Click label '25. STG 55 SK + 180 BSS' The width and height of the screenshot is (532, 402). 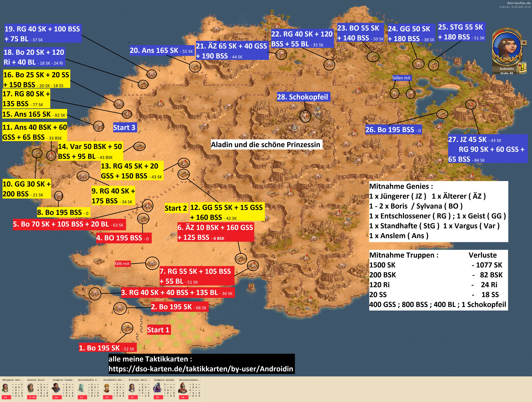tap(462, 32)
